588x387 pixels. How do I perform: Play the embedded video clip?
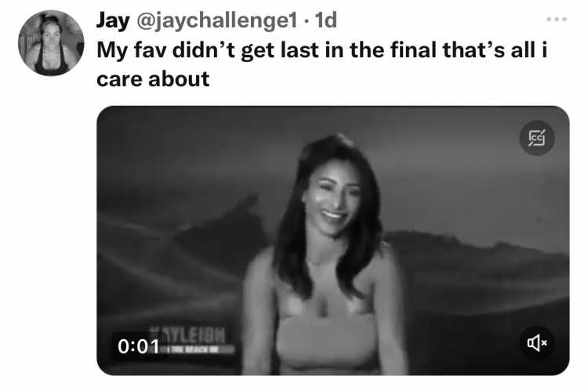pyautogui.click(x=333, y=241)
